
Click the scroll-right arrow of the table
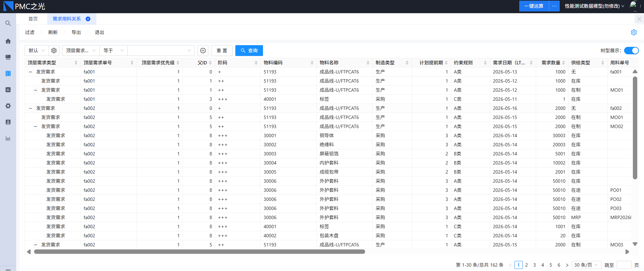(x=627, y=252)
